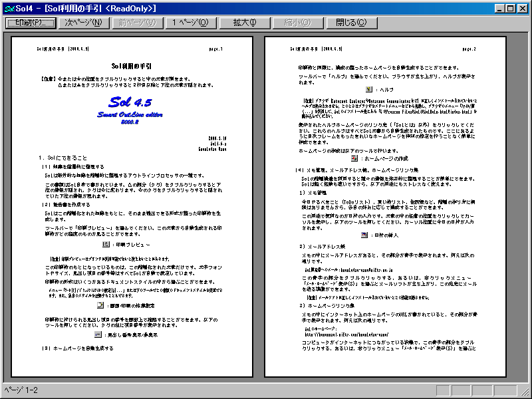Click the homepage creation icon on page 2

point(354,158)
